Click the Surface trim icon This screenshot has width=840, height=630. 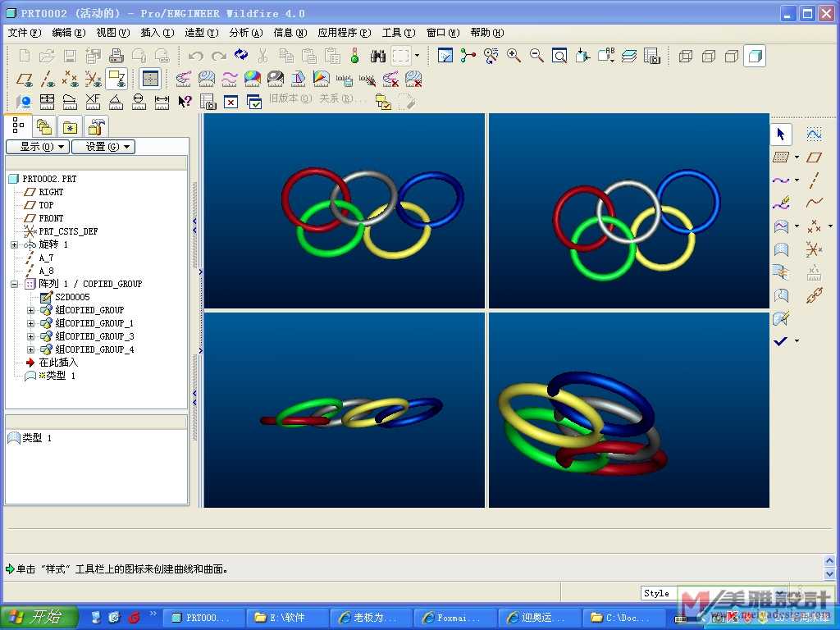tap(782, 295)
